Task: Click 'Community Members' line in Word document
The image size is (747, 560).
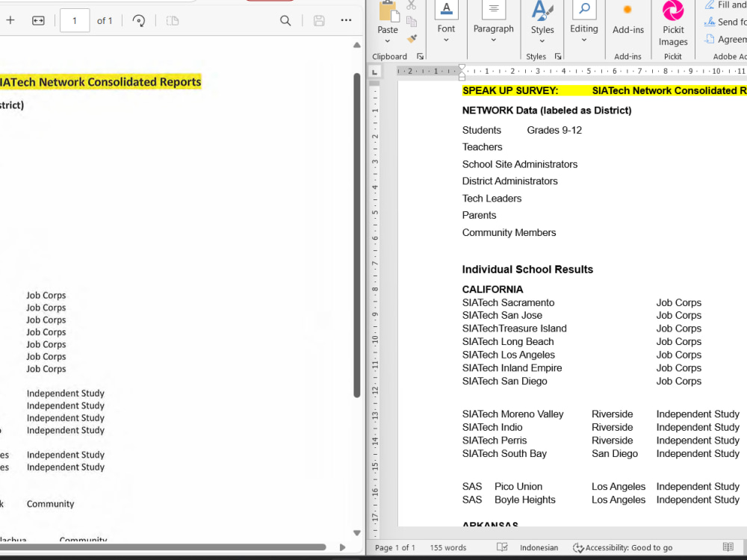Action: pyautogui.click(x=509, y=233)
